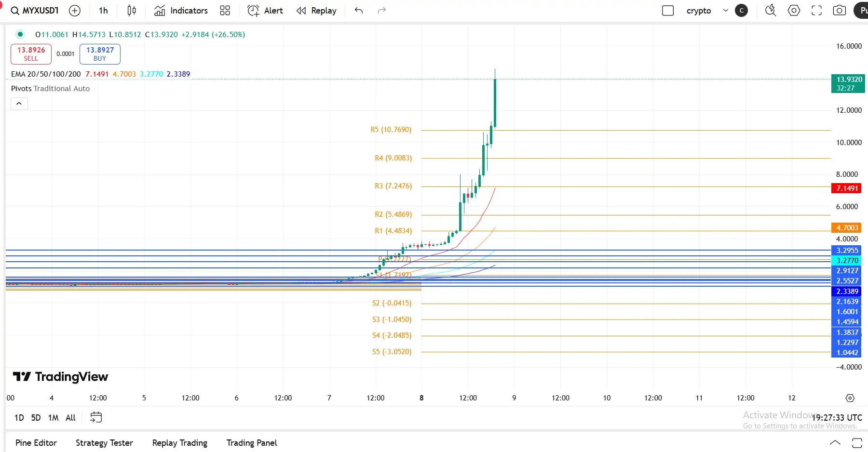Image resolution: width=868 pixels, height=452 pixels.
Task: Select the R1 (4.4834) pivot label
Action: 393,231
